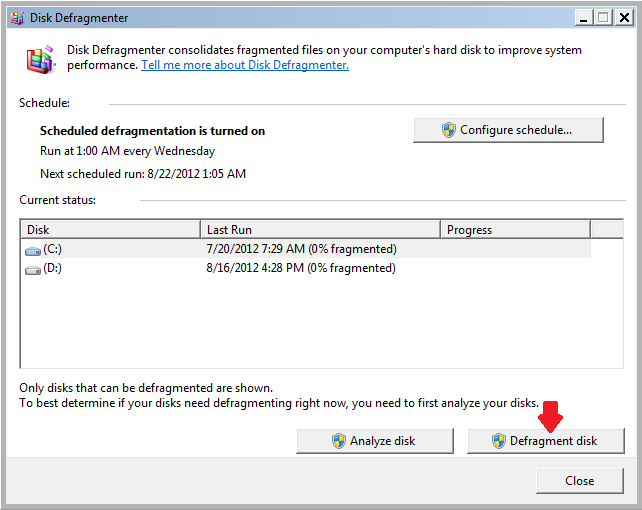
Task: Sort by the Disk column header
Action: (110, 230)
